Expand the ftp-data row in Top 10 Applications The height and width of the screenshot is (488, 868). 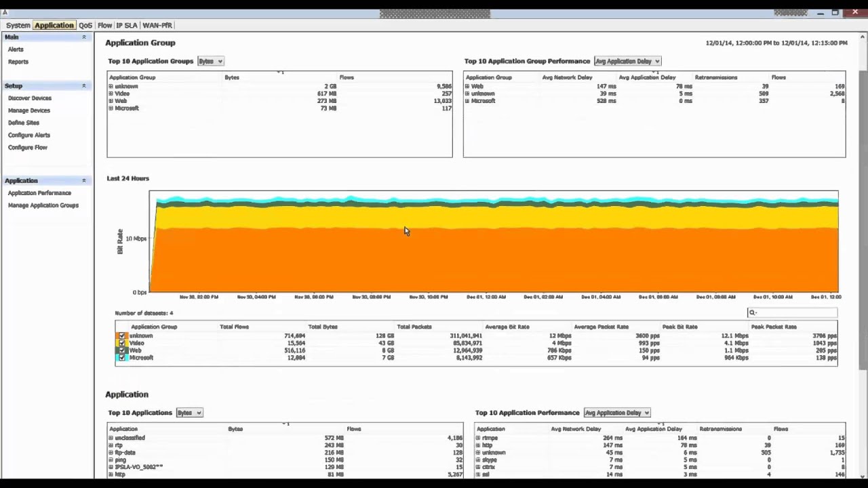click(x=111, y=453)
